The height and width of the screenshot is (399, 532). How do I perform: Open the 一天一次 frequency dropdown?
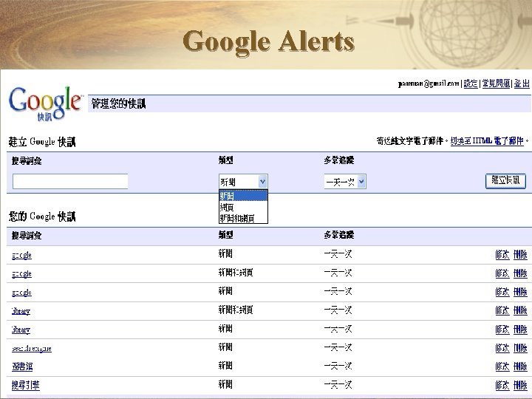tap(345, 182)
